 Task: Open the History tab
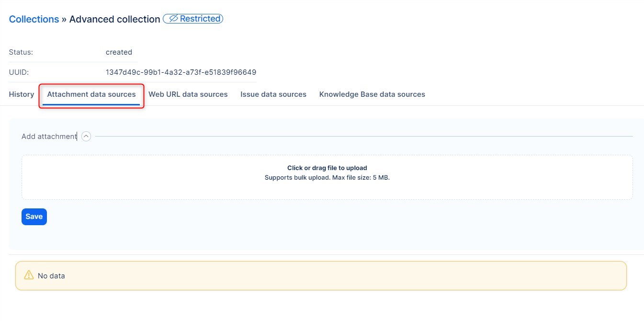coord(22,94)
